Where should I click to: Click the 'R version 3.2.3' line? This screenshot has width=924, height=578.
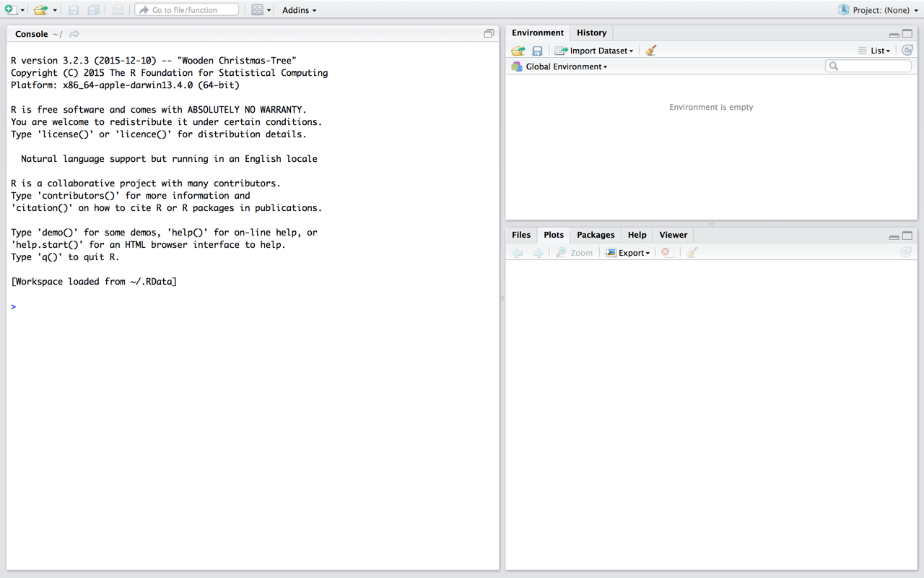pos(153,61)
